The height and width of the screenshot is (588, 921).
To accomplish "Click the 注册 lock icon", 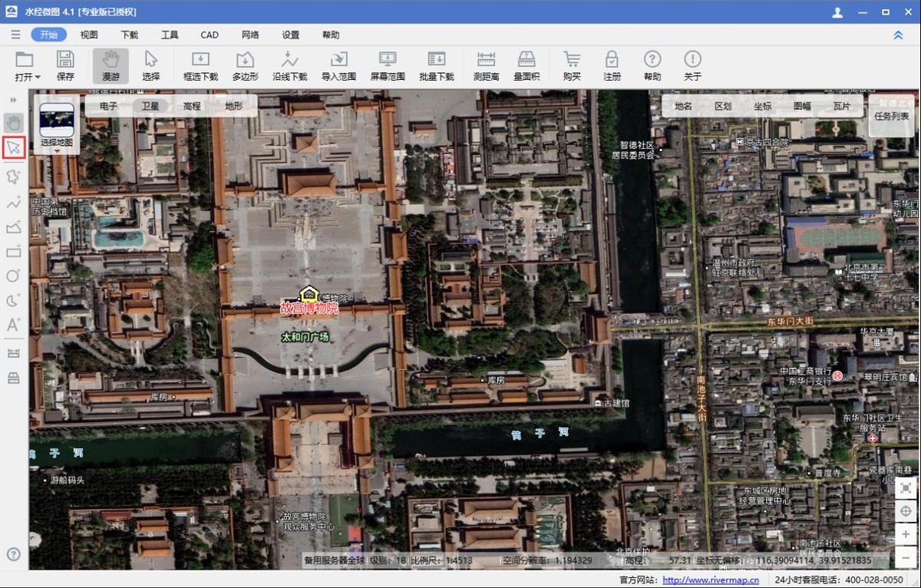I will (612, 60).
